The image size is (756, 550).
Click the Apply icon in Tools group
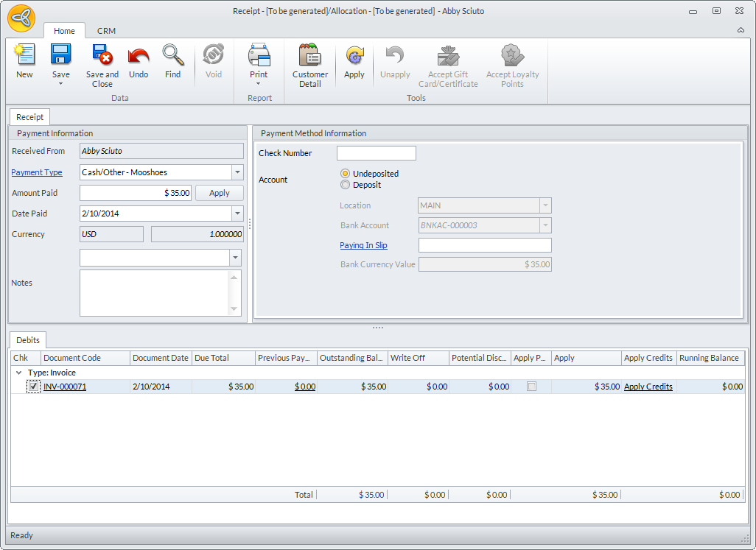pos(354,56)
